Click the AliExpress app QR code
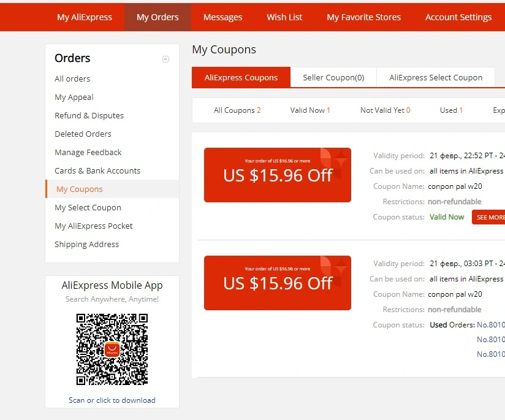 coord(112,349)
